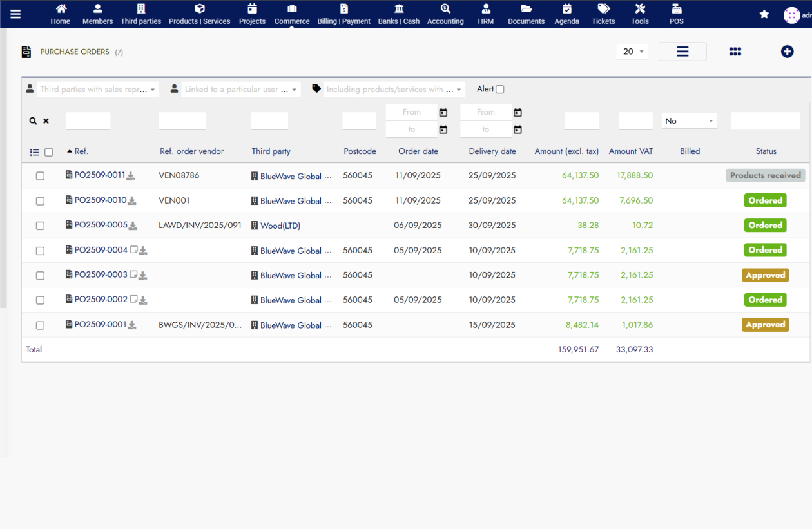Open the Billing | Payment menu
Screen dimensions: 812x529
point(343,14)
